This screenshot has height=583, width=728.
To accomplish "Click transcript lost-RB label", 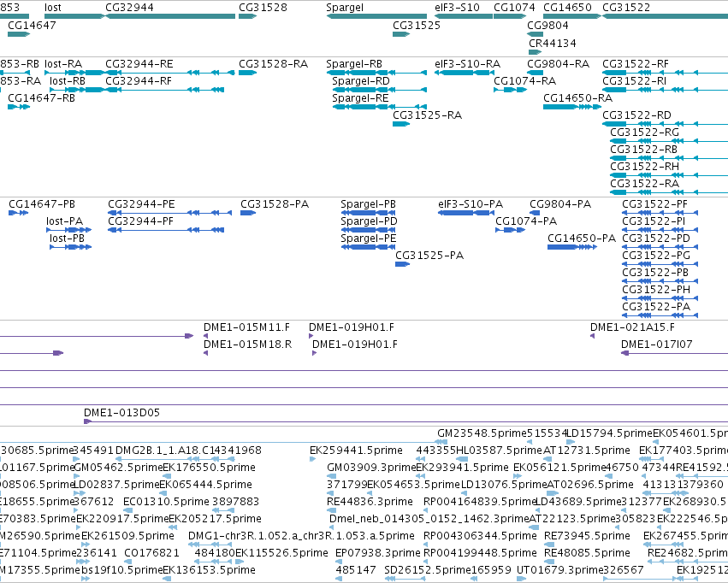I will (68, 80).
